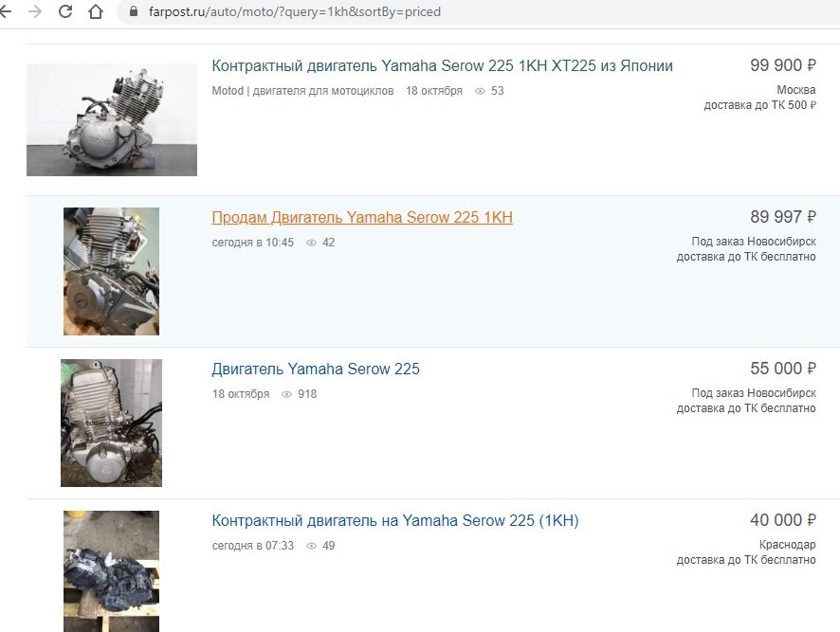The image size is (840, 632).
Task: Click the 99 900 ₽ price
Action: click(783, 65)
